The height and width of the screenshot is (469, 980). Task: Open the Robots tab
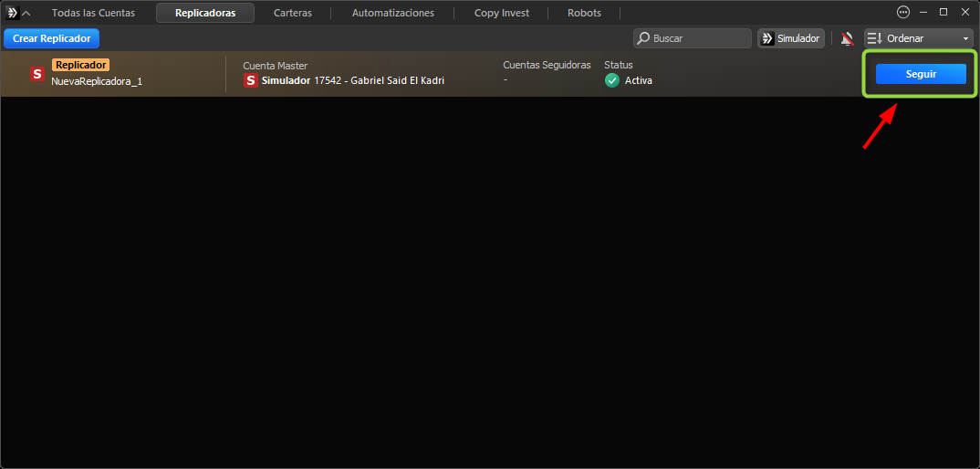coord(584,13)
